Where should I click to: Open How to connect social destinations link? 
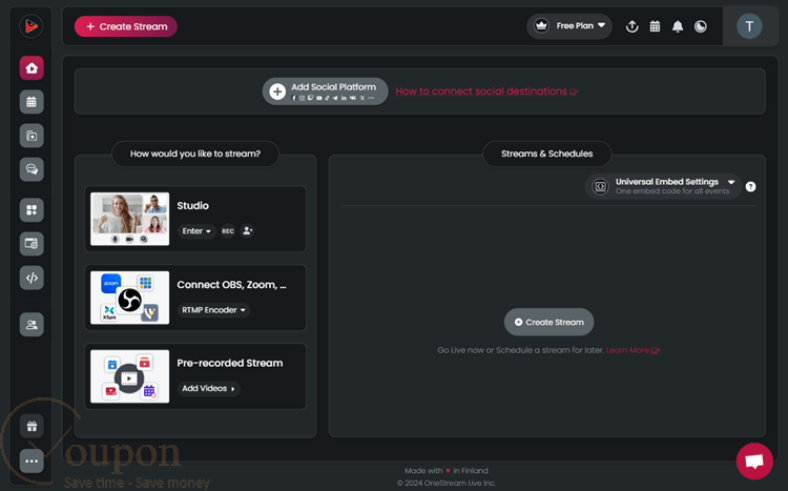point(486,91)
